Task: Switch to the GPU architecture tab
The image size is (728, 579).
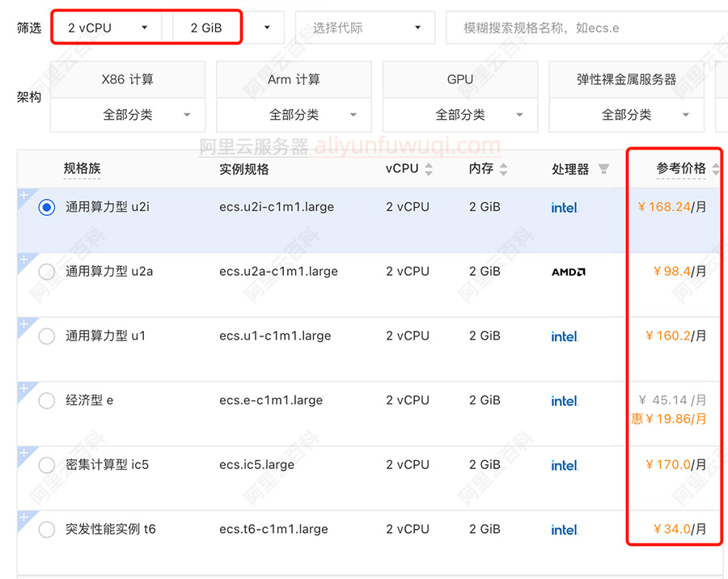Action: (459, 79)
